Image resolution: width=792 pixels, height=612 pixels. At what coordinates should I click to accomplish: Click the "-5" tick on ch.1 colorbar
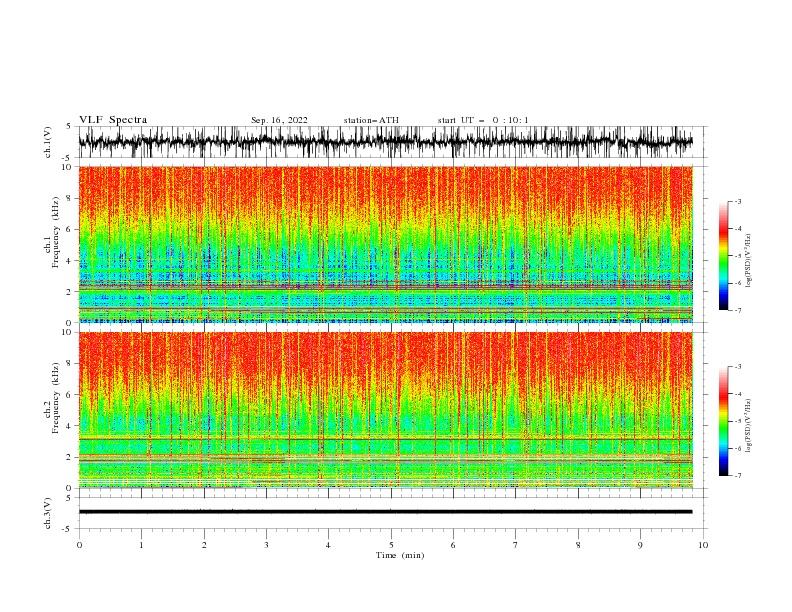click(738, 256)
